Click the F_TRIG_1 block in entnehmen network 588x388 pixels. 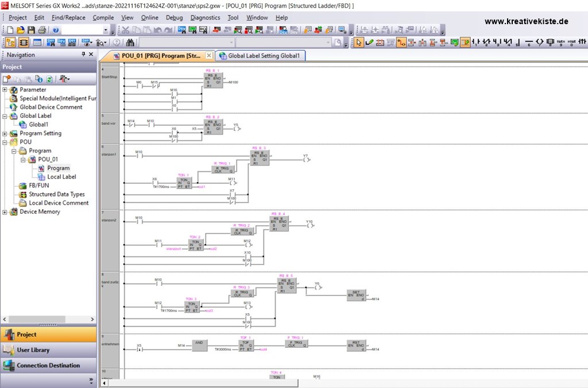point(297,344)
